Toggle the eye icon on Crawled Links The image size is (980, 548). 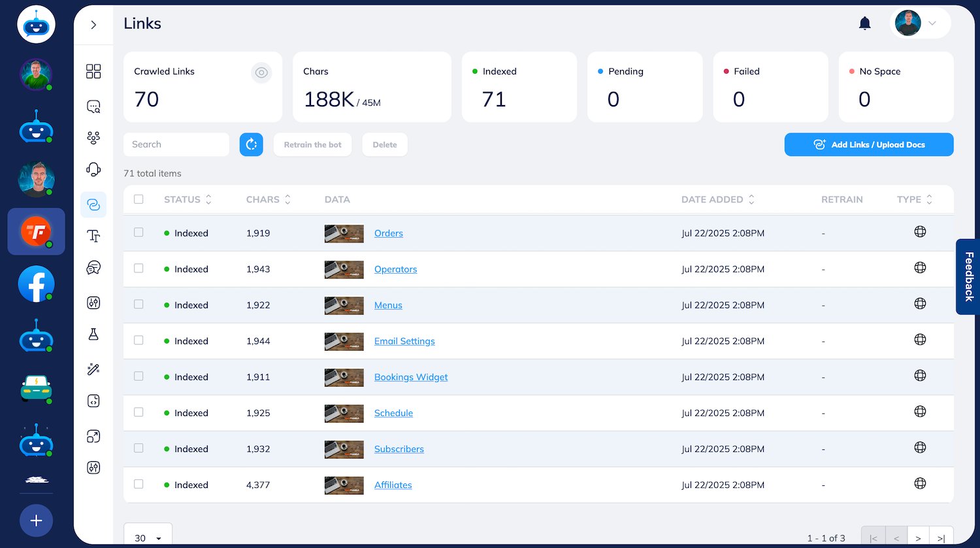click(261, 73)
